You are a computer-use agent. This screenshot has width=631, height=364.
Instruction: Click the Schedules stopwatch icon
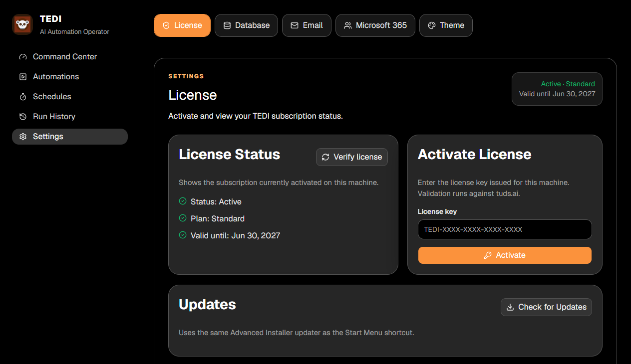(x=23, y=97)
